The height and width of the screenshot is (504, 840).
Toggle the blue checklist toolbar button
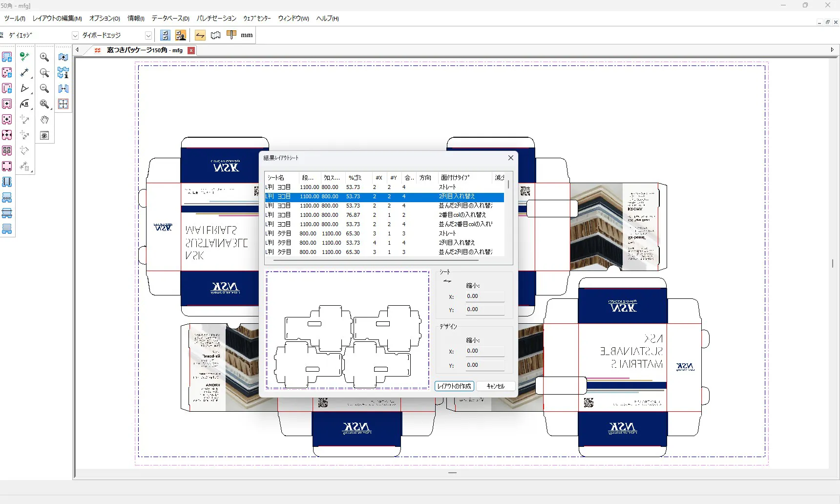coord(165,35)
